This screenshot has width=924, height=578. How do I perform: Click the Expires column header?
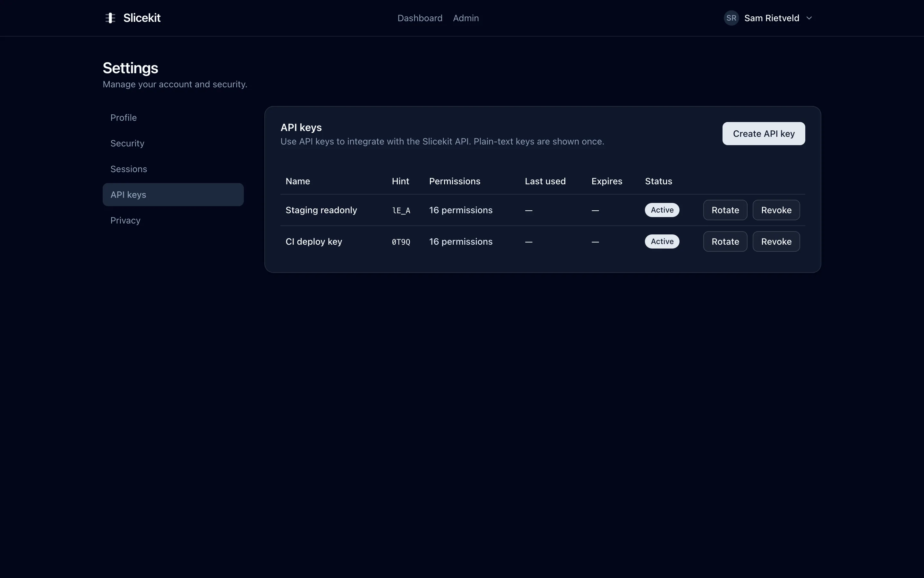[607, 181]
